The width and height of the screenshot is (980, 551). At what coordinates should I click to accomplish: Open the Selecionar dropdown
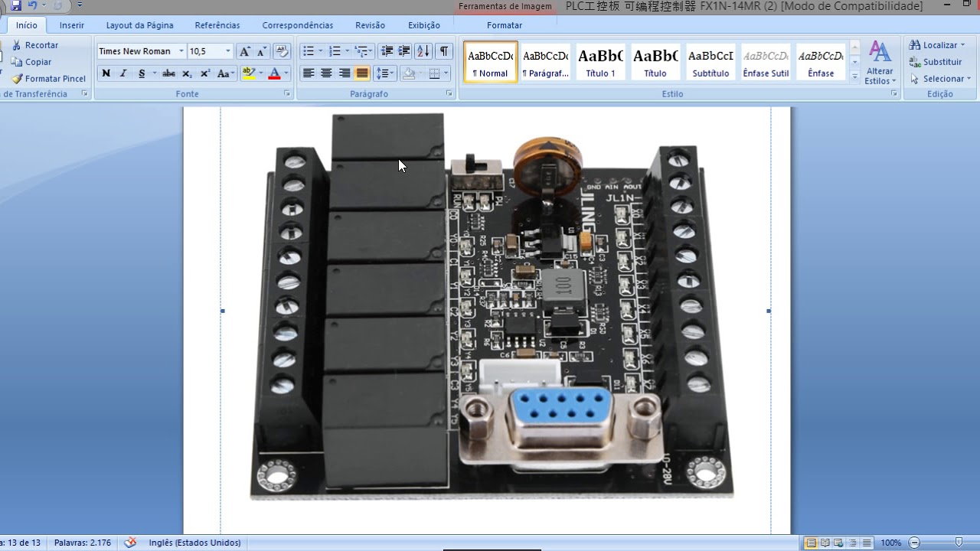click(x=941, y=79)
